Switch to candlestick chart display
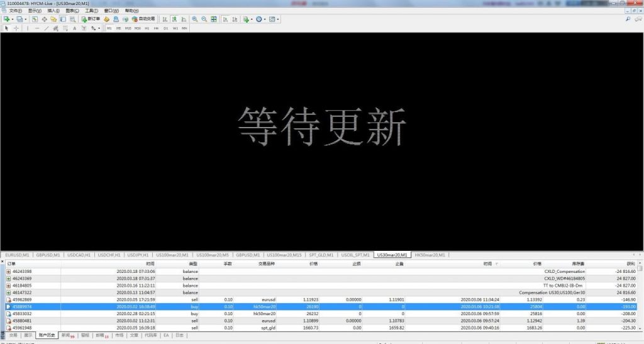This screenshot has width=644, height=344. 174,19
